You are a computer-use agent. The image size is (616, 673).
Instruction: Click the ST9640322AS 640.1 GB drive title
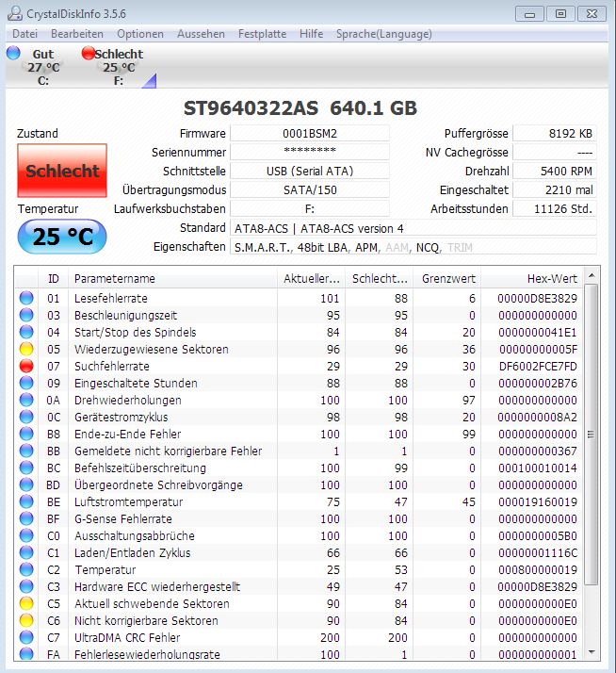click(300, 107)
